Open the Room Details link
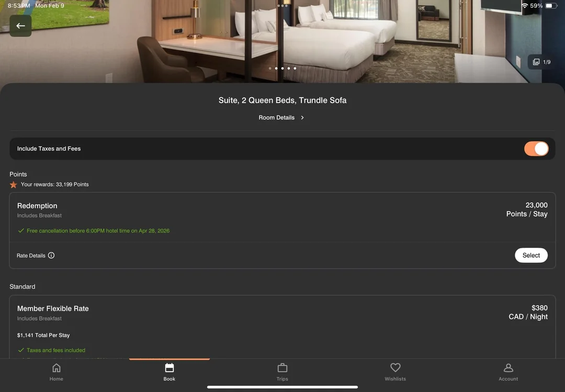Image resolution: width=565 pixels, height=392 pixels. click(277, 118)
